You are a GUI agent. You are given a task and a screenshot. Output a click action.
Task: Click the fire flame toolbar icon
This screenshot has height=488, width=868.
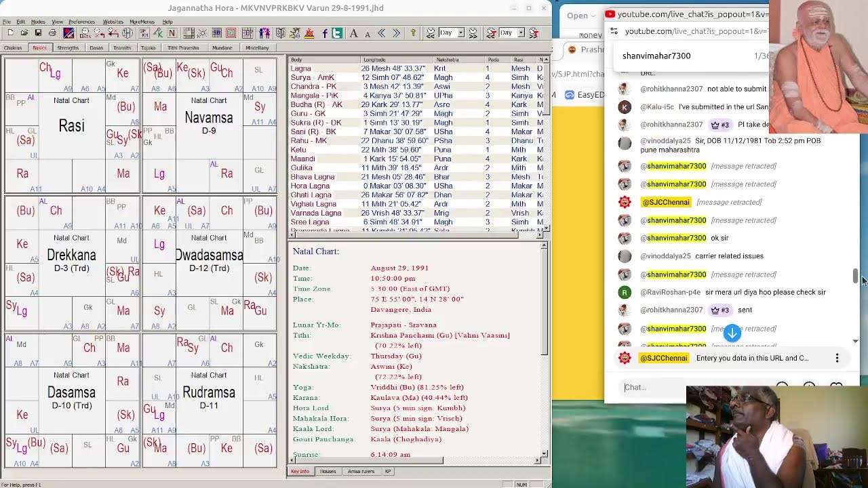point(309,33)
